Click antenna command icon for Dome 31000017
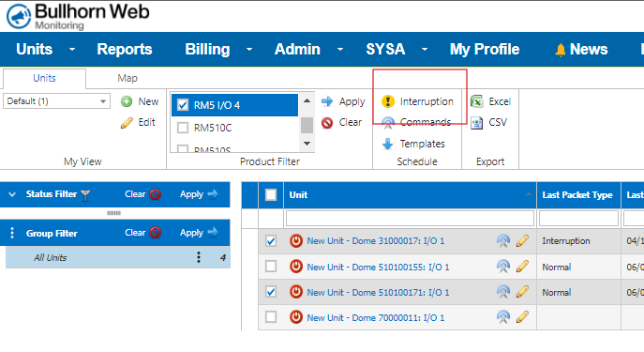Screen dimensions: 644x352 503,241
